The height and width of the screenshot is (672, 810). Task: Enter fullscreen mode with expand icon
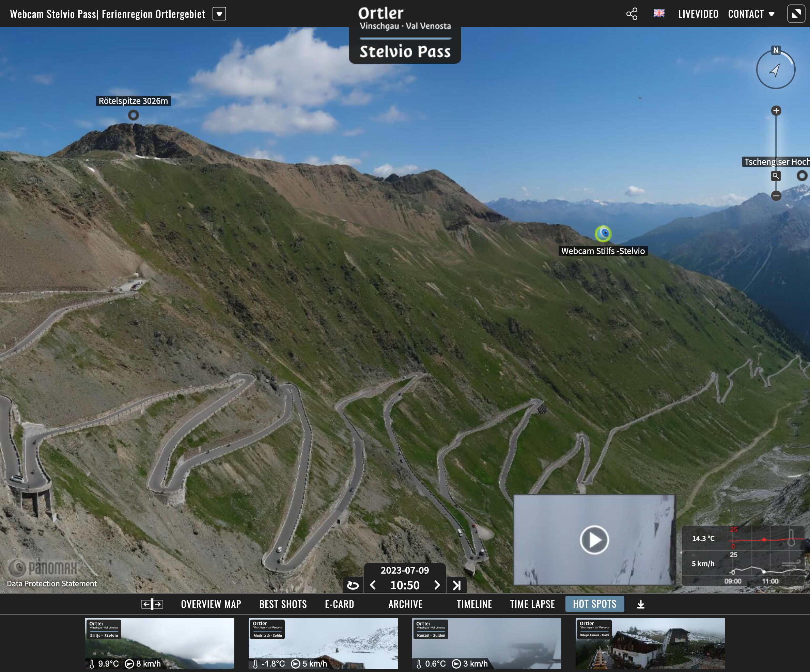click(796, 14)
